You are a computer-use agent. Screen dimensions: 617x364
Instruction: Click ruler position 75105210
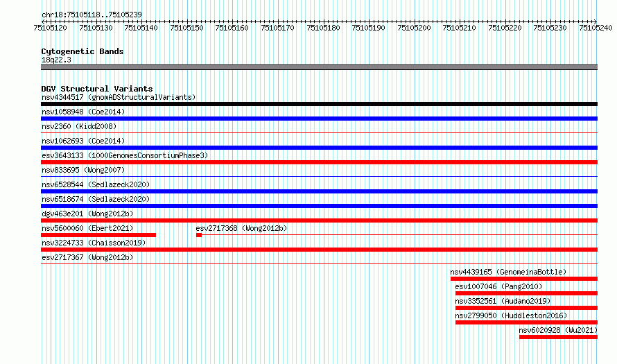(x=459, y=28)
